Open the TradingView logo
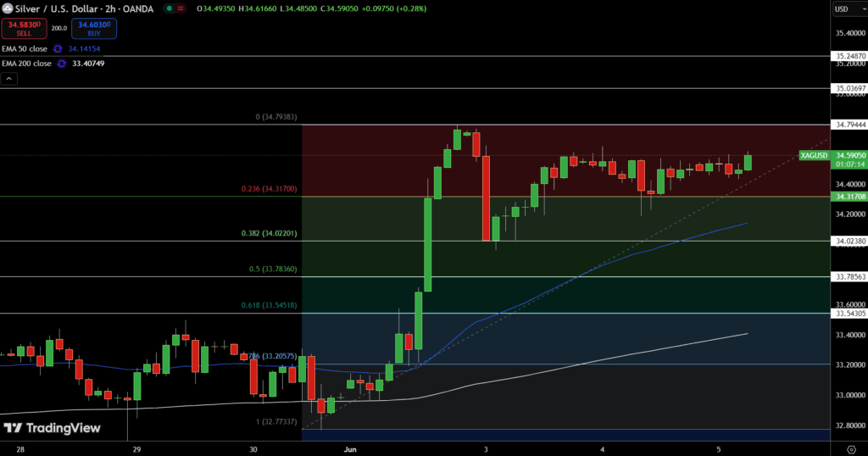 [53, 428]
